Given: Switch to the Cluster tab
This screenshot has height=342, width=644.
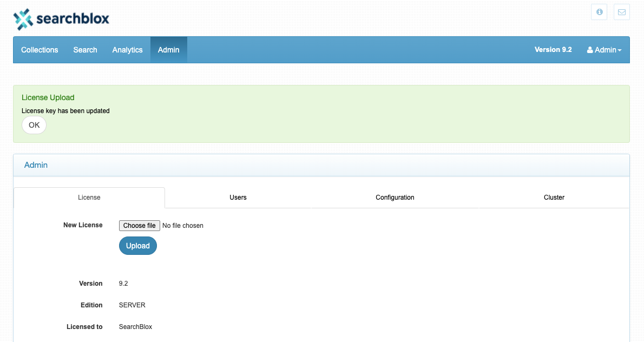Looking at the screenshot, I should (554, 198).
